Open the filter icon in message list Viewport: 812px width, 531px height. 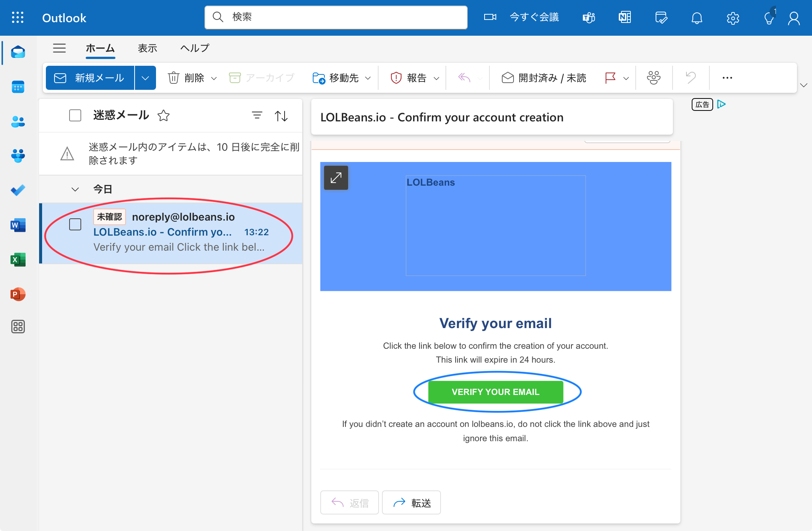pyautogui.click(x=257, y=115)
